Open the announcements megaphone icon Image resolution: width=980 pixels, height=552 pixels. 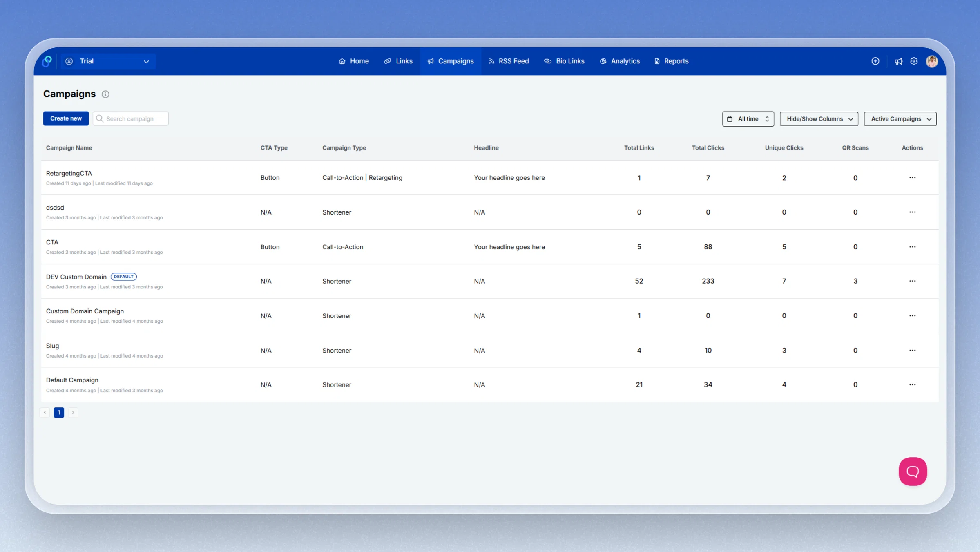[898, 61]
